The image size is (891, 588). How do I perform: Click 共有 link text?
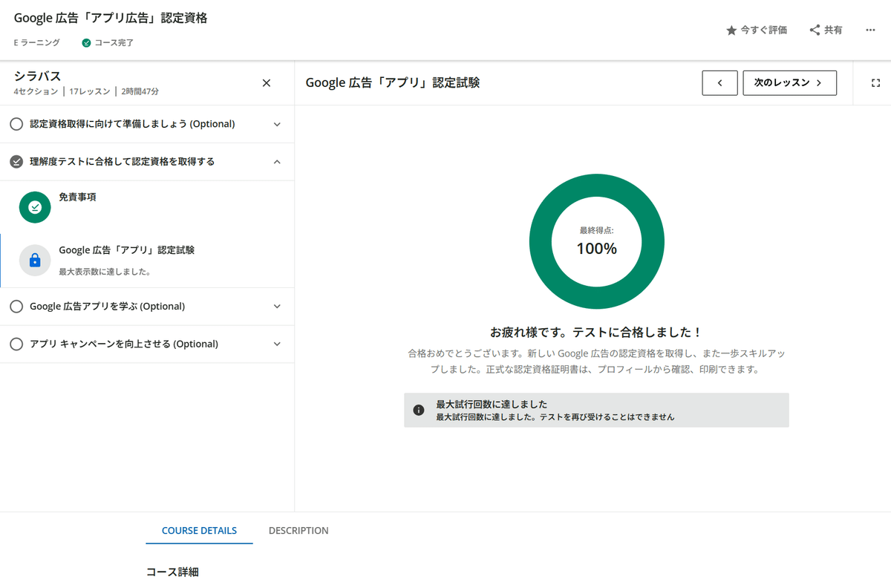833,30
